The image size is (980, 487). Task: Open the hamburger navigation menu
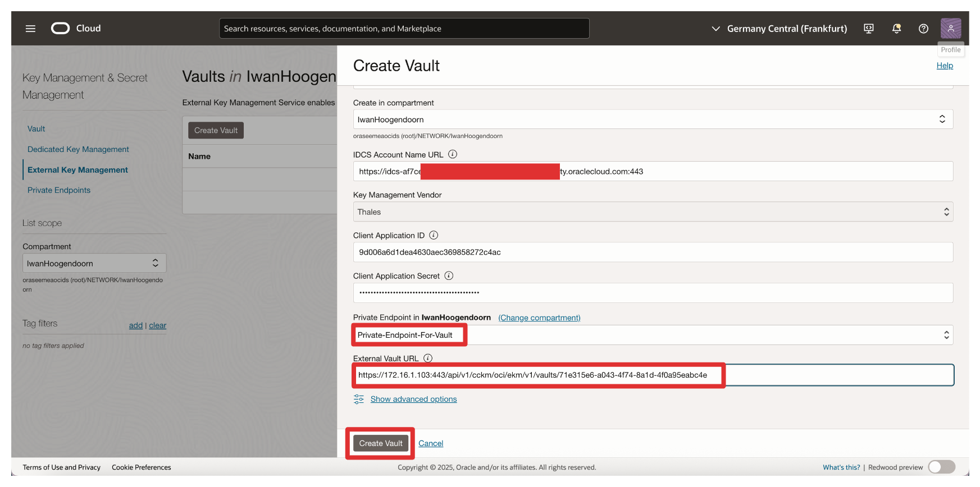[x=30, y=29]
